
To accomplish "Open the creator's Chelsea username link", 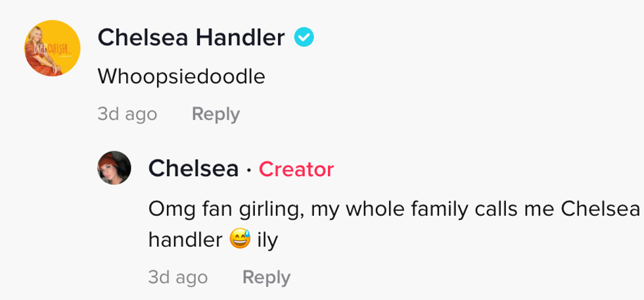I will click(193, 169).
